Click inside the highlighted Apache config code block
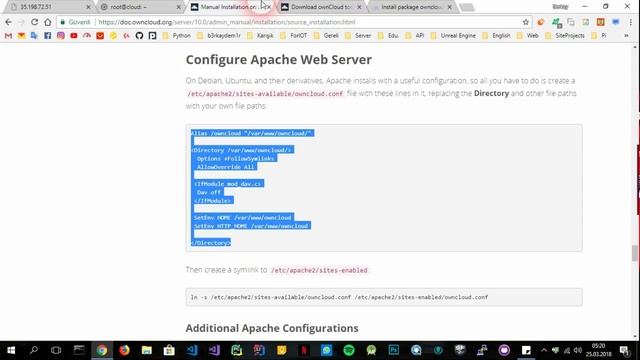Screen dimensions: 640x360 [384, 188]
